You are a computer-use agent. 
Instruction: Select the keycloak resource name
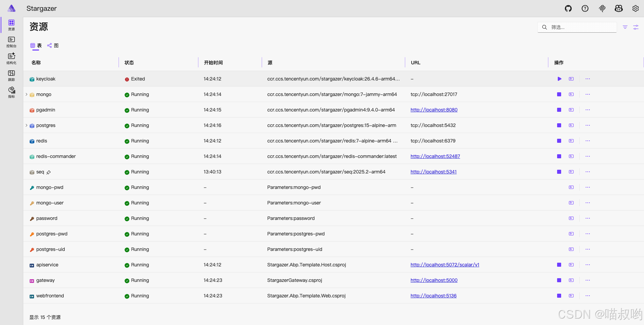[46, 79]
